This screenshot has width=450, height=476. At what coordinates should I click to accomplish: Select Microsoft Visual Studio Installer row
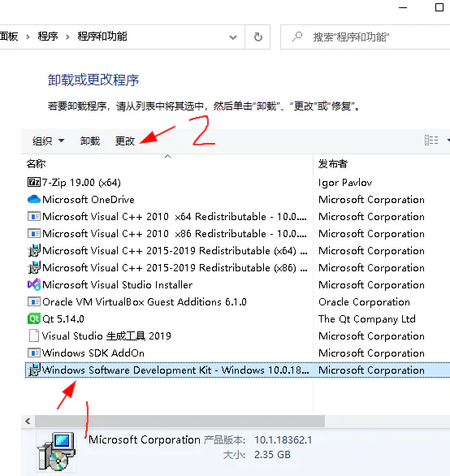click(238, 285)
